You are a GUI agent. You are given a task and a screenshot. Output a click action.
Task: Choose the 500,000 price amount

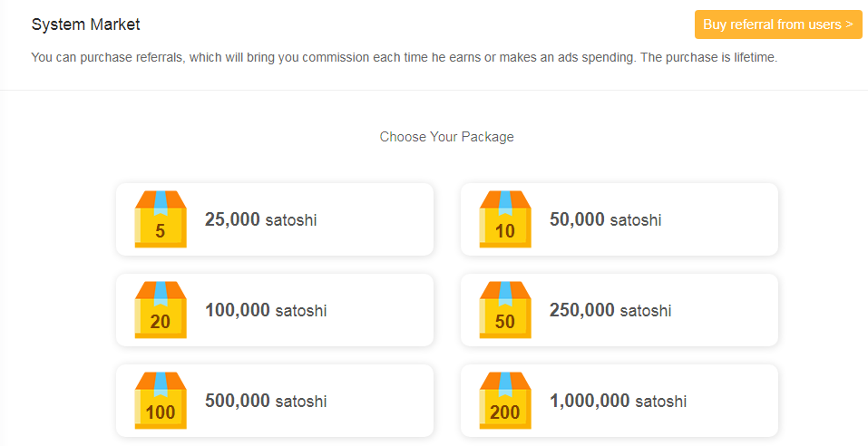(238, 401)
